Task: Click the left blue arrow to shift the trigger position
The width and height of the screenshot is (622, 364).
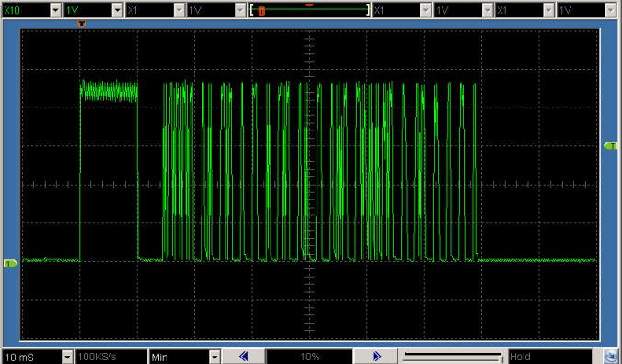Action: (244, 357)
